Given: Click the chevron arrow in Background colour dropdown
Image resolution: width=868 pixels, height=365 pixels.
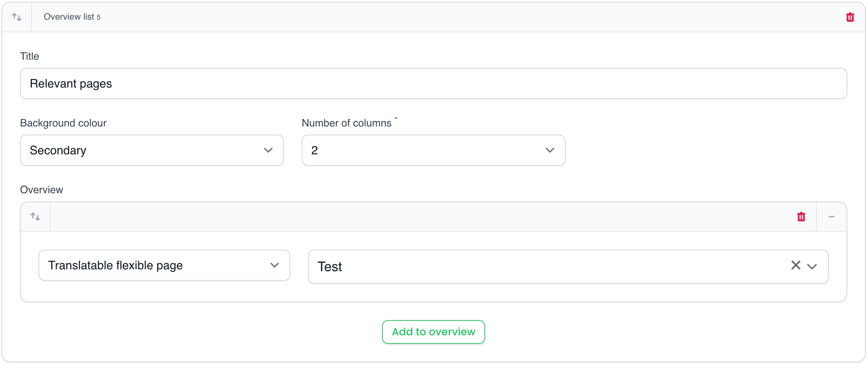Looking at the screenshot, I should (268, 150).
